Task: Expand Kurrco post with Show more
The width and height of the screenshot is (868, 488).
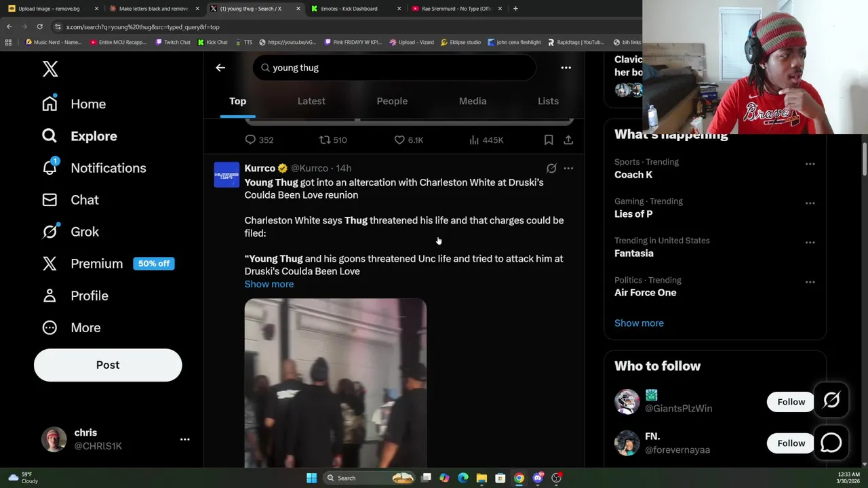Action: pos(269,284)
